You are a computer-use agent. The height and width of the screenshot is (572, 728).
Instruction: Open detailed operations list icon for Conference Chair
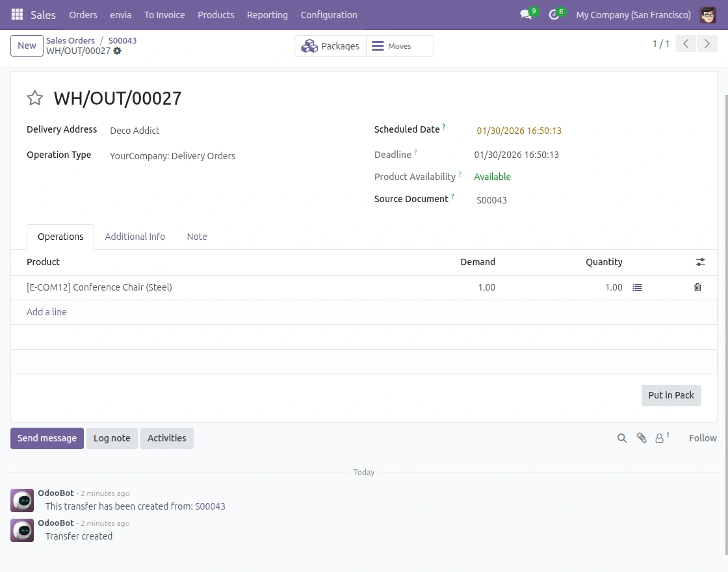coord(638,288)
